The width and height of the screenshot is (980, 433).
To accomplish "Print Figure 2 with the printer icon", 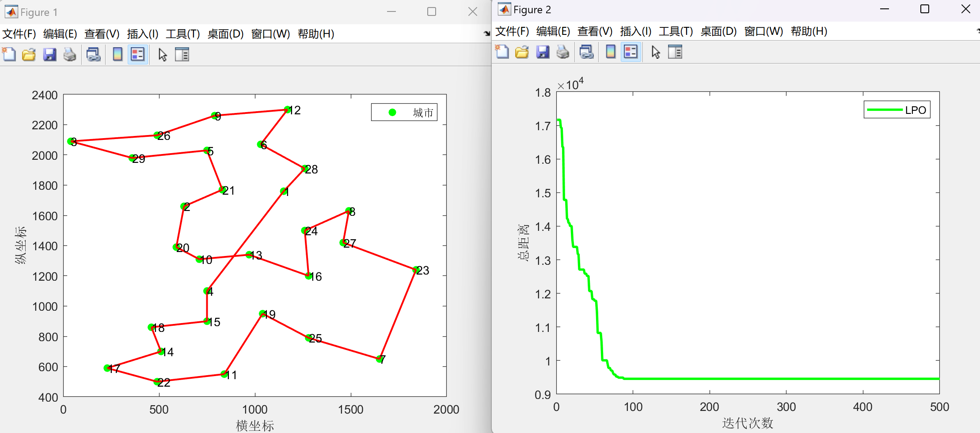I will point(563,52).
